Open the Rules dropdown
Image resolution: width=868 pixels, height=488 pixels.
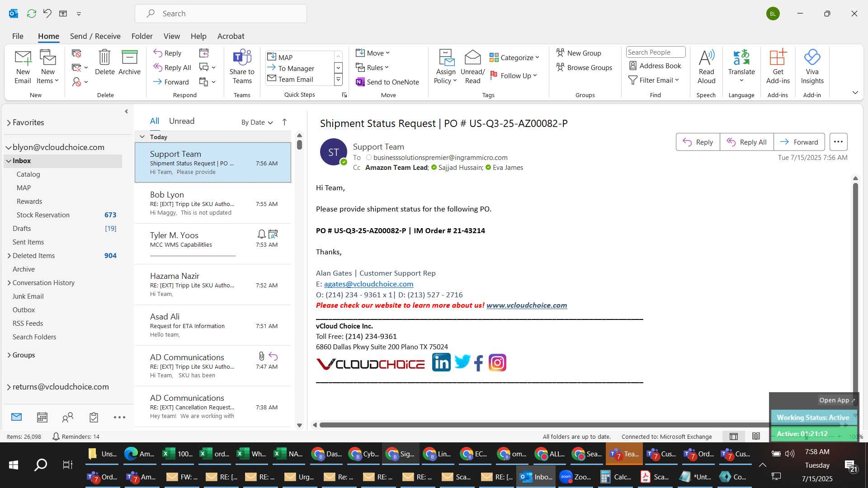[x=372, y=67]
